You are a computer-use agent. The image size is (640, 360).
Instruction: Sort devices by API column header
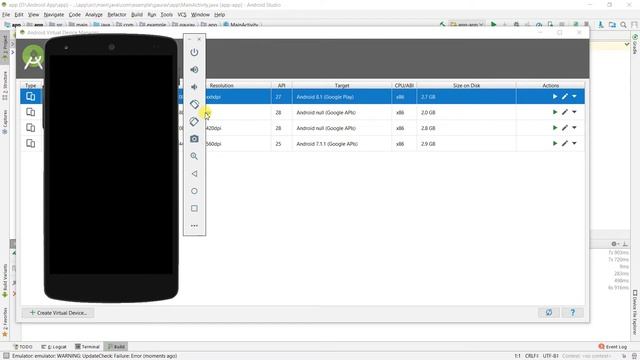point(282,85)
